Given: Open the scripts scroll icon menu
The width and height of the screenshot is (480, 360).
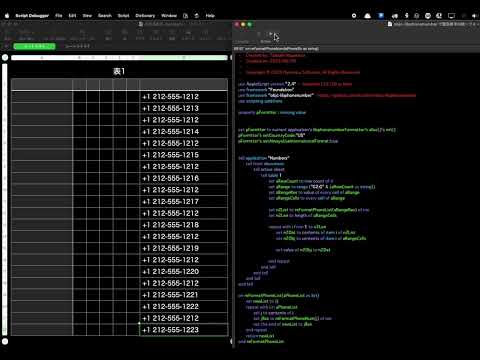Looking at the screenshot, I should (186, 16).
